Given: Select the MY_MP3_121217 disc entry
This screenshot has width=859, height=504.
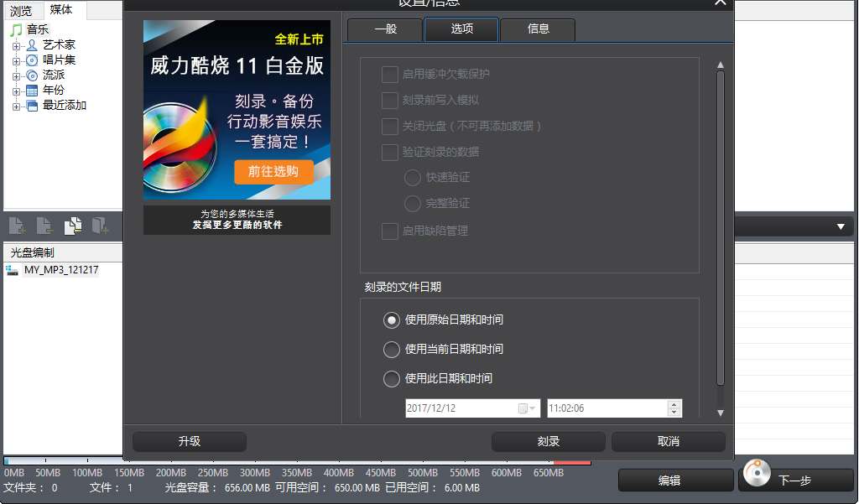Looking at the screenshot, I should (60, 270).
